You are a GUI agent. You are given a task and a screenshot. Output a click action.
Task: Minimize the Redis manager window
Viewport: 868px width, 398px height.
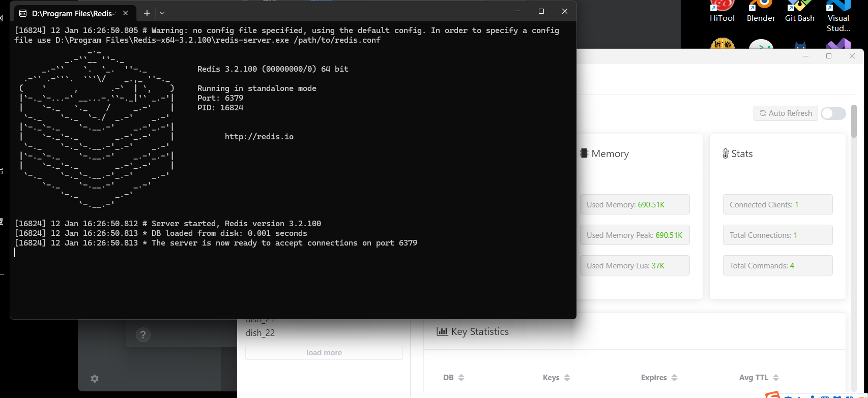click(805, 56)
